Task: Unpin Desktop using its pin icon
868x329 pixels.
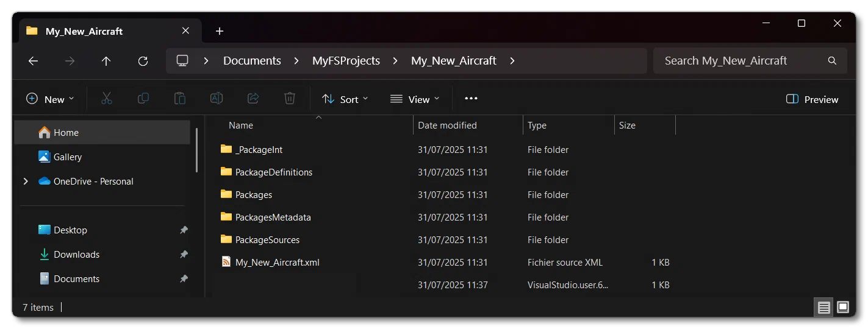Action: click(184, 230)
